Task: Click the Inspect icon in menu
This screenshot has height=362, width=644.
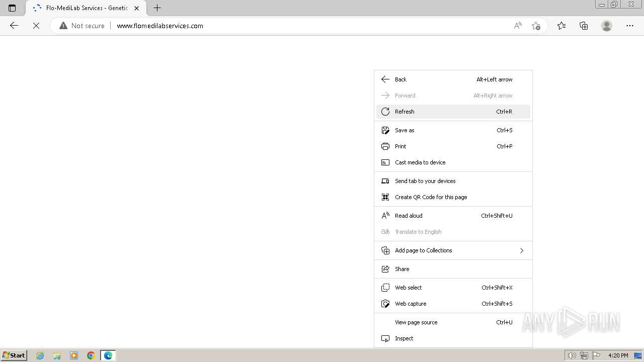Action: pyautogui.click(x=385, y=338)
